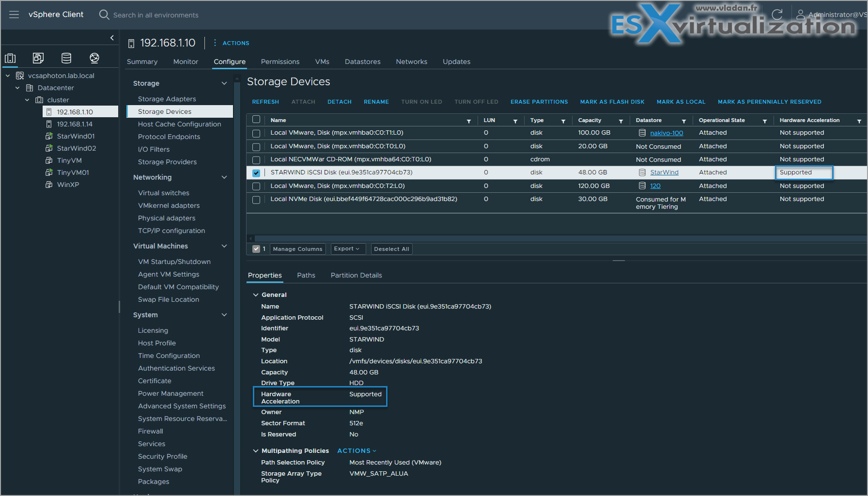Open Storage Adapters in configure list
Viewport: 868px width, 496px height.
pyautogui.click(x=167, y=99)
